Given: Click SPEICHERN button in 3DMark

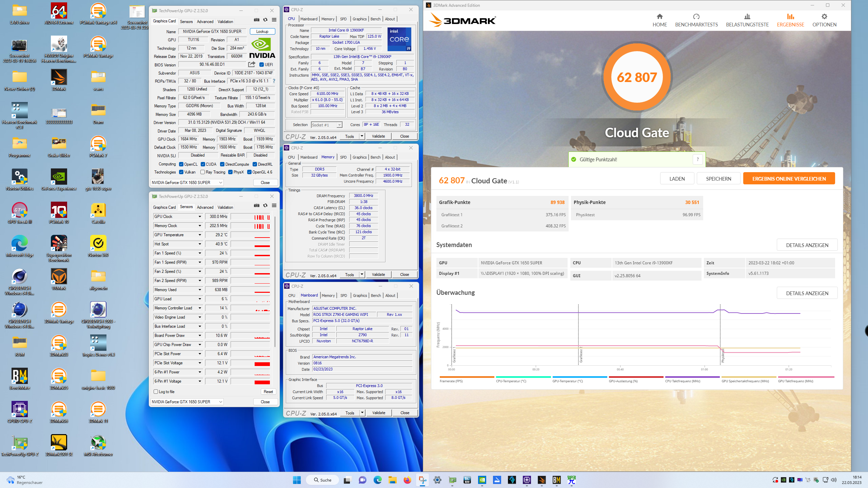Looking at the screenshot, I should [x=718, y=179].
